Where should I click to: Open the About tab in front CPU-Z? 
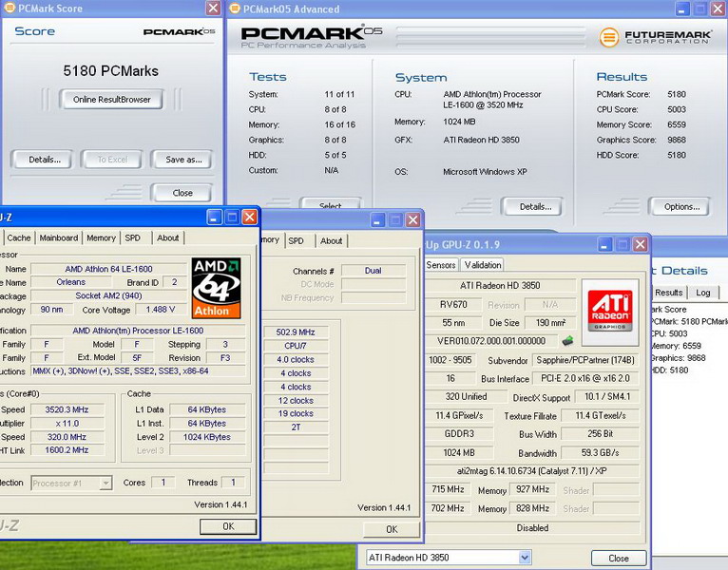click(167, 237)
